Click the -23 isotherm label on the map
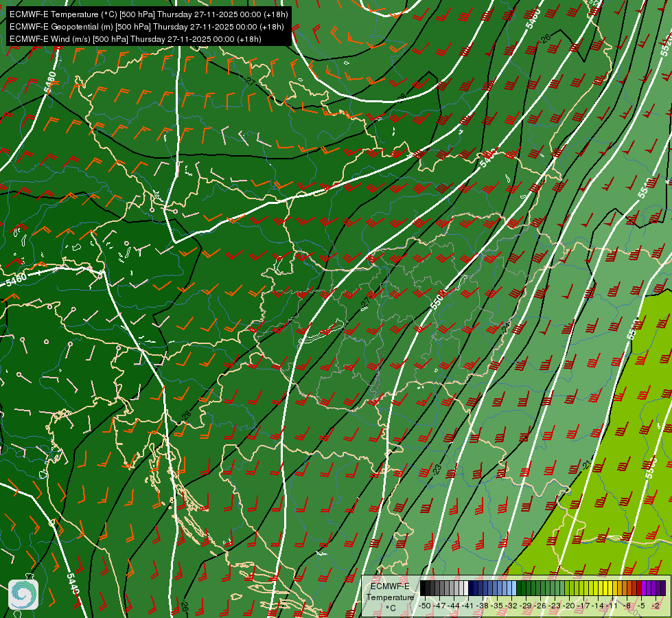 click(437, 469)
